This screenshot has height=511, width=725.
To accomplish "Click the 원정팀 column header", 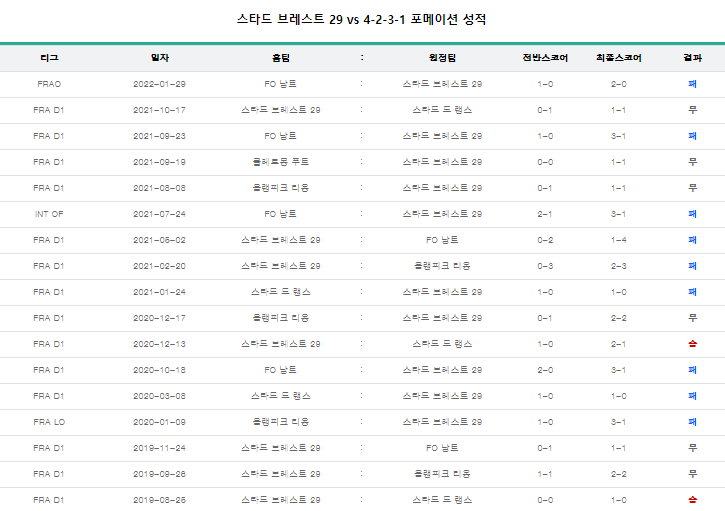I will point(442,58).
